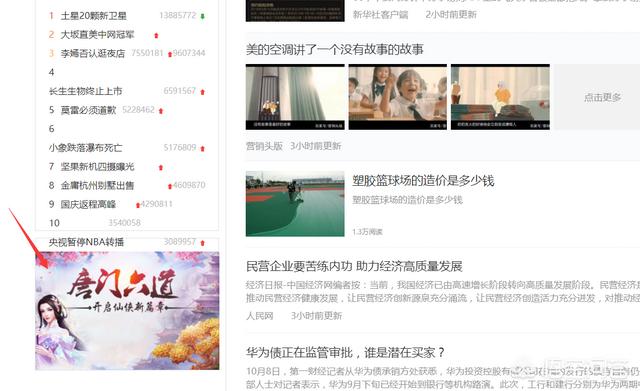This screenshot has width=640, height=391.
Task: Click red up arrow beside 3089957
Action: 202,243
